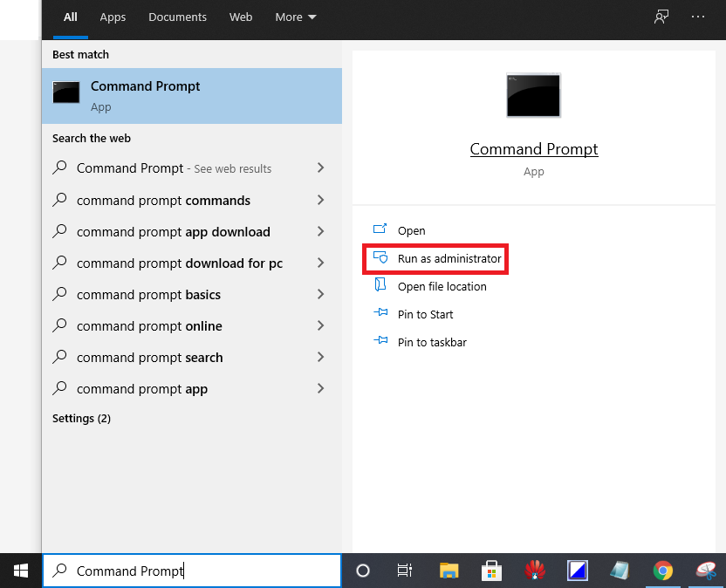Switch to the All tab
This screenshot has width=726, height=588.
tap(71, 17)
